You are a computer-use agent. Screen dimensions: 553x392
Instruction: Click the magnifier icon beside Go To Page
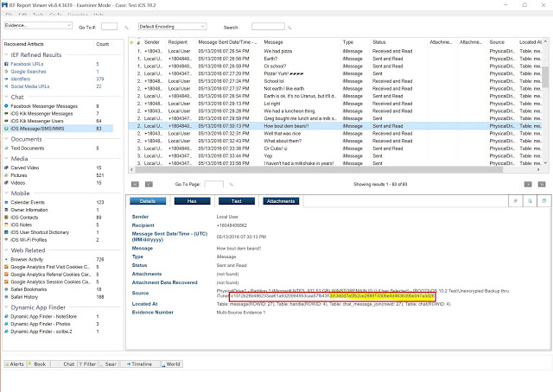231,185
